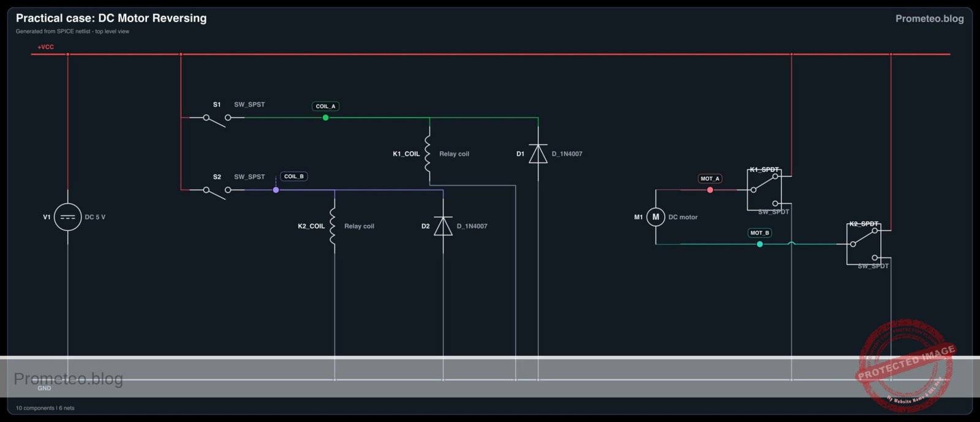The width and height of the screenshot is (980, 422).
Task: Click the COIL_B net label
Action: point(294,176)
